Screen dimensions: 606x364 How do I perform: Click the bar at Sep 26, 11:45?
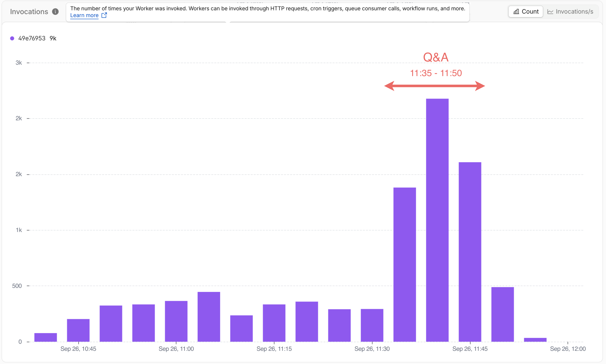470,252
